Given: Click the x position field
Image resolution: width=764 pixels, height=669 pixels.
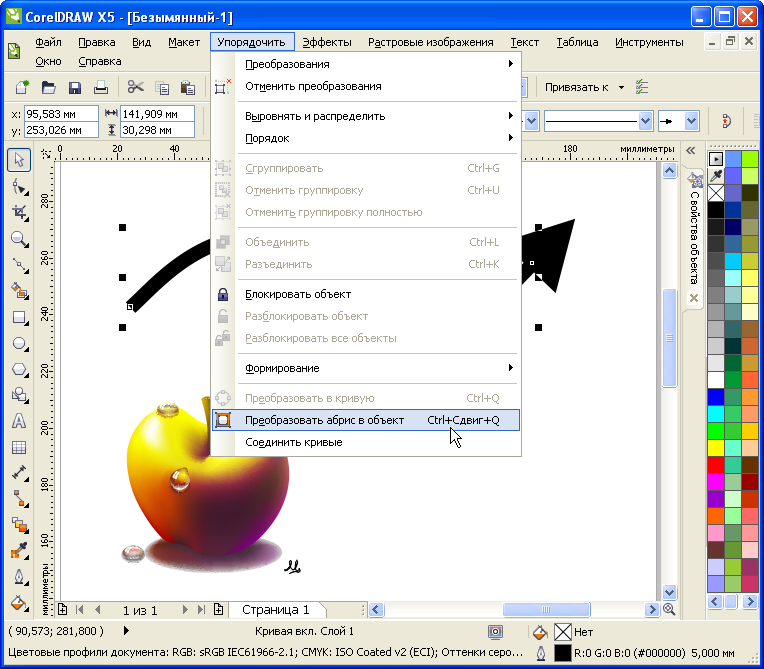Looking at the screenshot, I should (x=61, y=114).
